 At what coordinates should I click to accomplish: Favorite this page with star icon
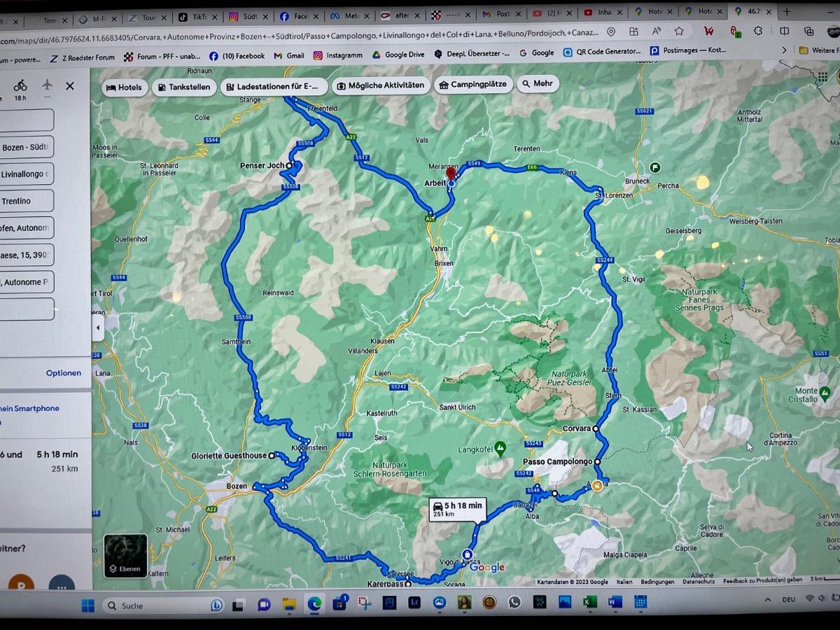point(678,31)
